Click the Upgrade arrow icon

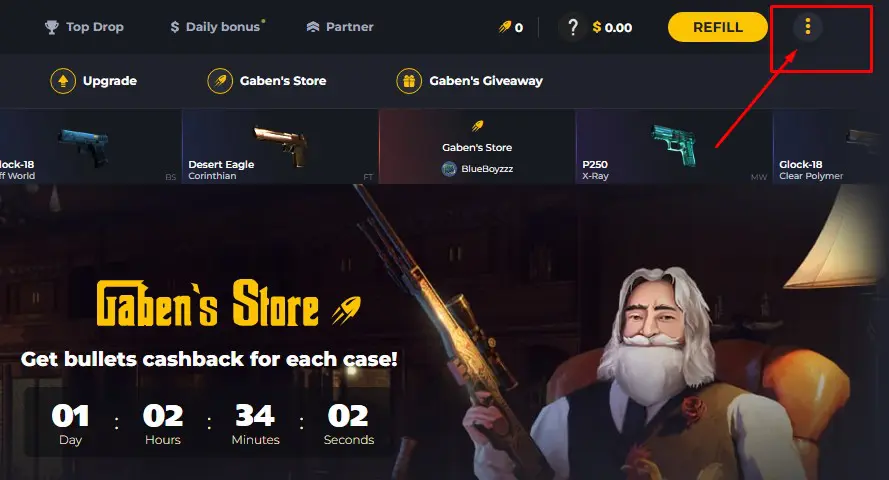click(x=63, y=81)
